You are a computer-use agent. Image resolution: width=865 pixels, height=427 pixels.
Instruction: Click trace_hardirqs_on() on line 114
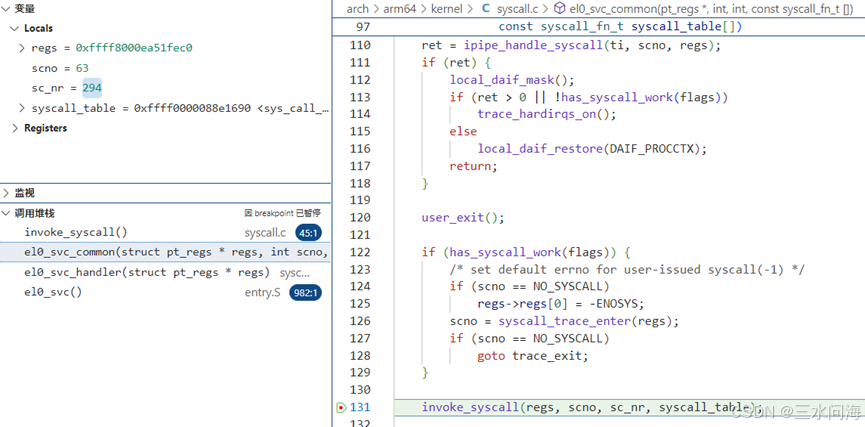(546, 114)
